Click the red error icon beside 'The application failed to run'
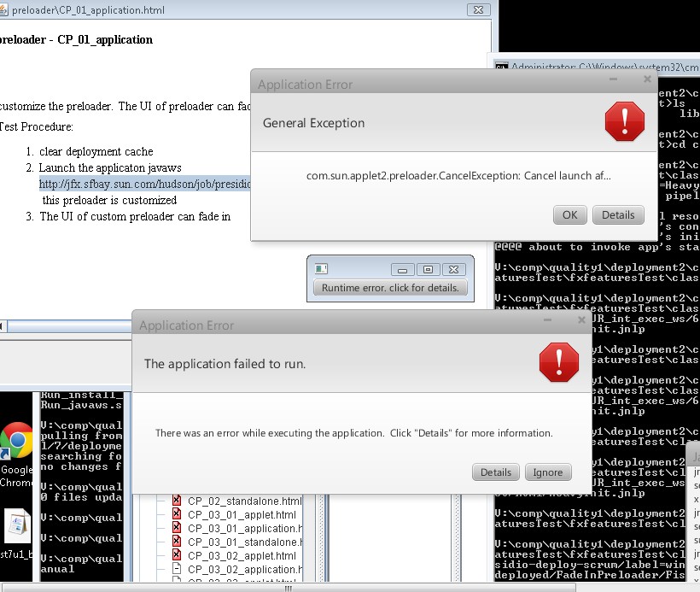Viewport: 700px width, 592px height. click(x=559, y=362)
